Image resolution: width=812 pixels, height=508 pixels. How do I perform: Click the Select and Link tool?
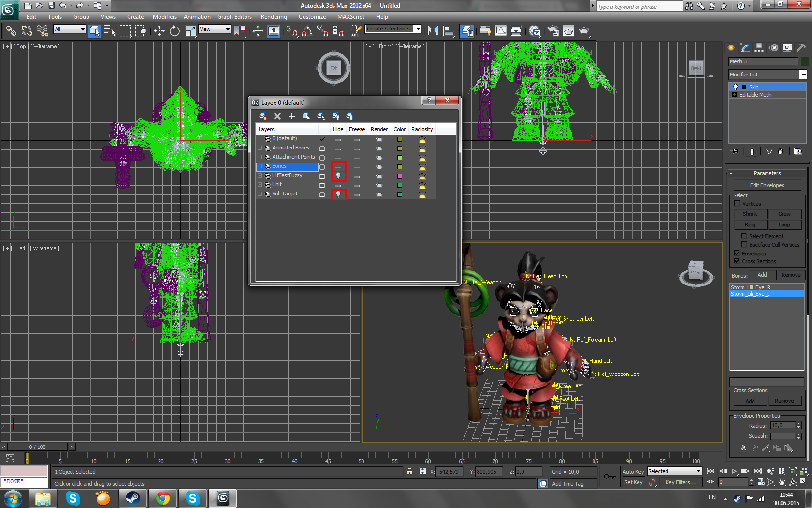(11, 31)
